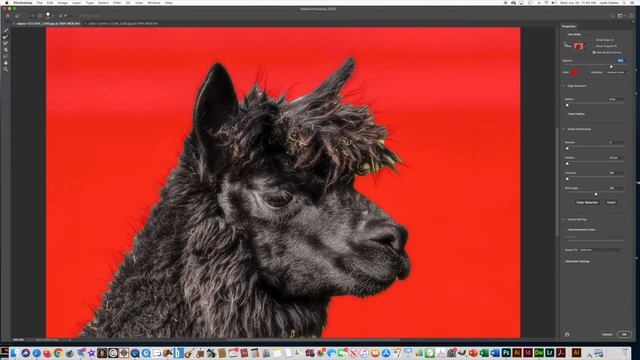
Task: Choose the Add to selection mode icon
Action: (33, 16)
